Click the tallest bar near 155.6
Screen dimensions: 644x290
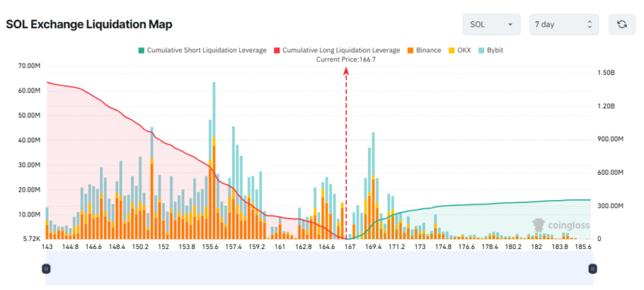[214, 161]
